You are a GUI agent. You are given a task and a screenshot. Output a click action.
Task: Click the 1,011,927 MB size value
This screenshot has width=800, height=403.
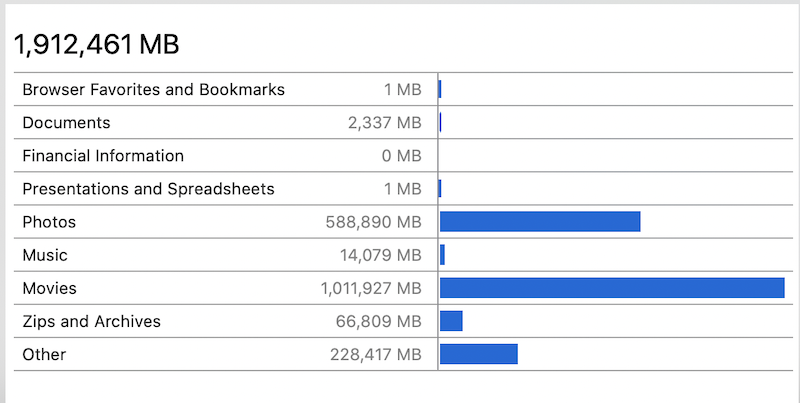pyautogui.click(x=371, y=288)
